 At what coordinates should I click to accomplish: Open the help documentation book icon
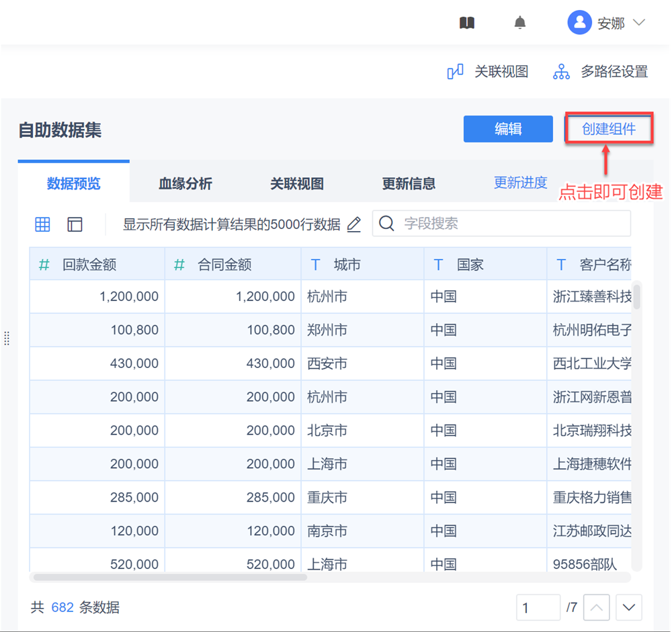coord(467,23)
